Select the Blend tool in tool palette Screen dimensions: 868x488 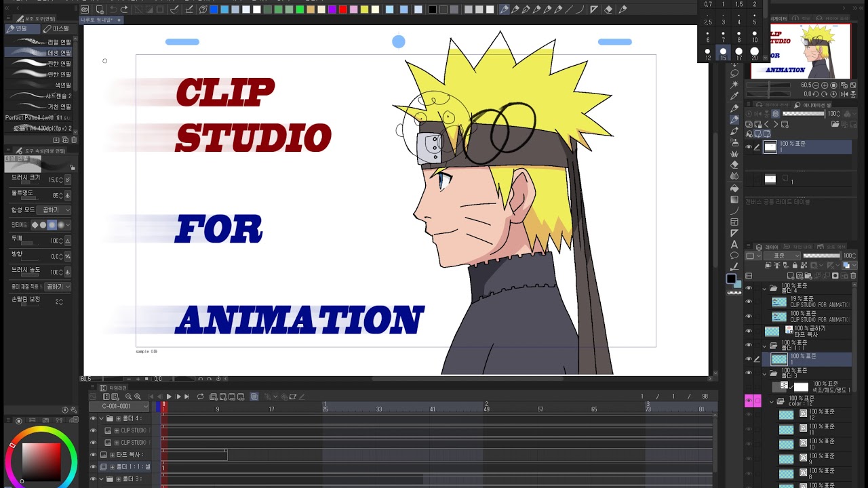pos(734,176)
